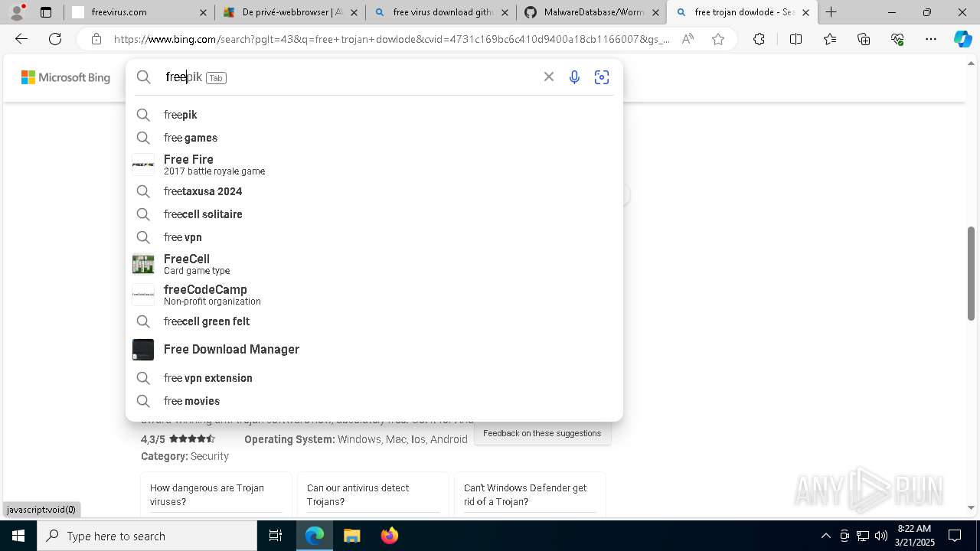Select the freepik suggestion
The height and width of the screenshot is (551, 980).
(x=374, y=115)
